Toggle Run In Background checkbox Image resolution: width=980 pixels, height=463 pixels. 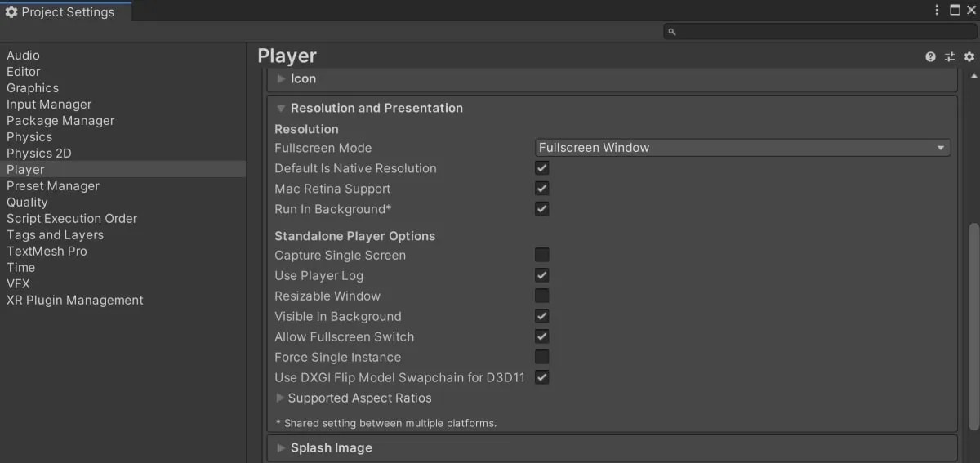(541, 209)
